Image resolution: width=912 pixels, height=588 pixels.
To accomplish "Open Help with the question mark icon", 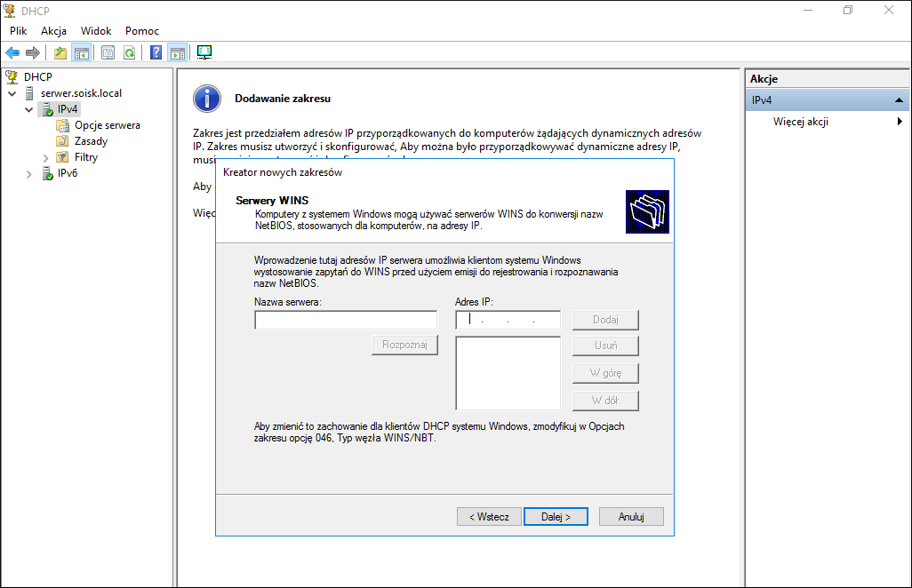I will [x=156, y=53].
